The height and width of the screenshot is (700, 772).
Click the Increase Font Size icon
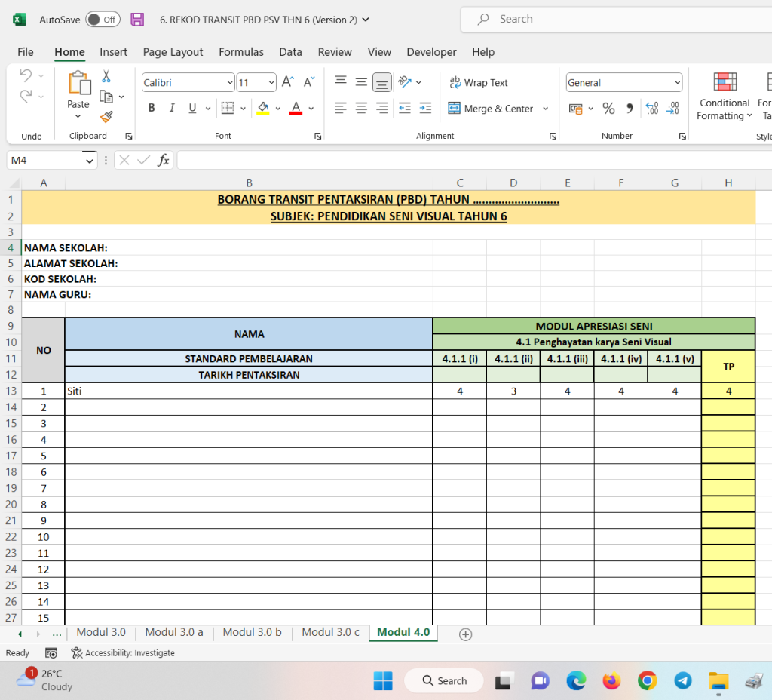click(288, 82)
